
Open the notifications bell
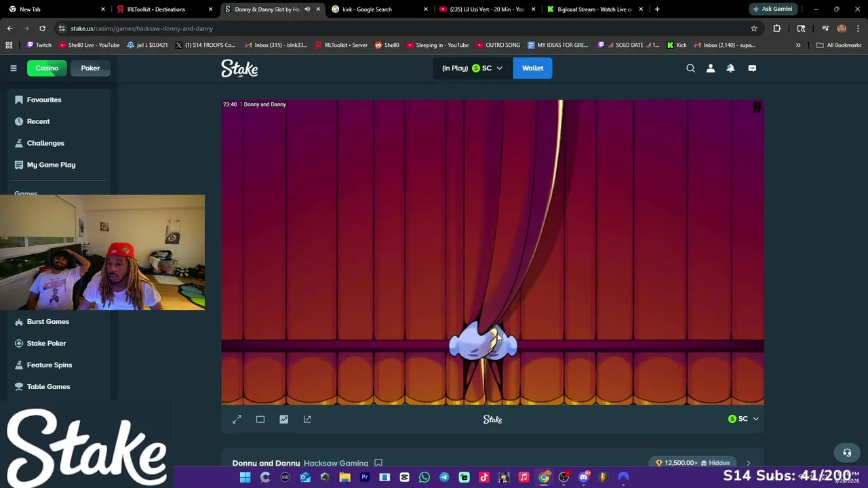730,68
